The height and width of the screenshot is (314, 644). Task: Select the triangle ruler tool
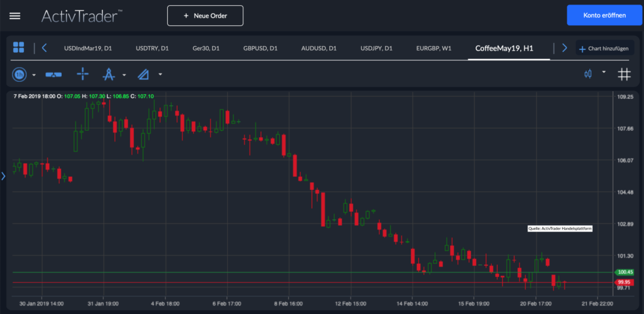click(143, 74)
